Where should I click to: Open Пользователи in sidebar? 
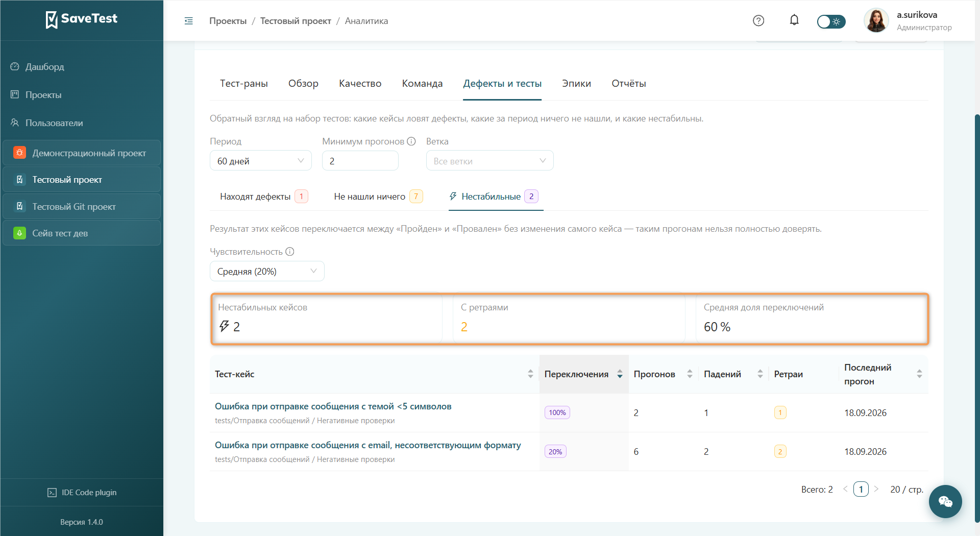coord(54,123)
